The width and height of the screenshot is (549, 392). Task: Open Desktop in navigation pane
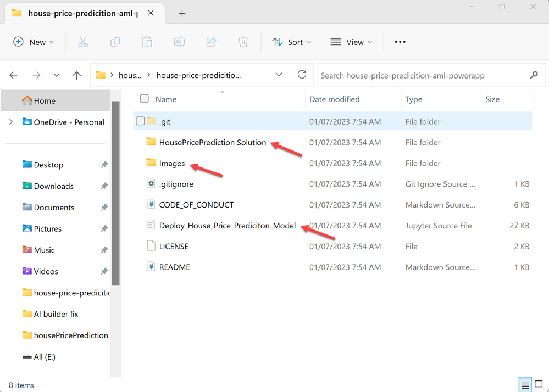click(48, 165)
